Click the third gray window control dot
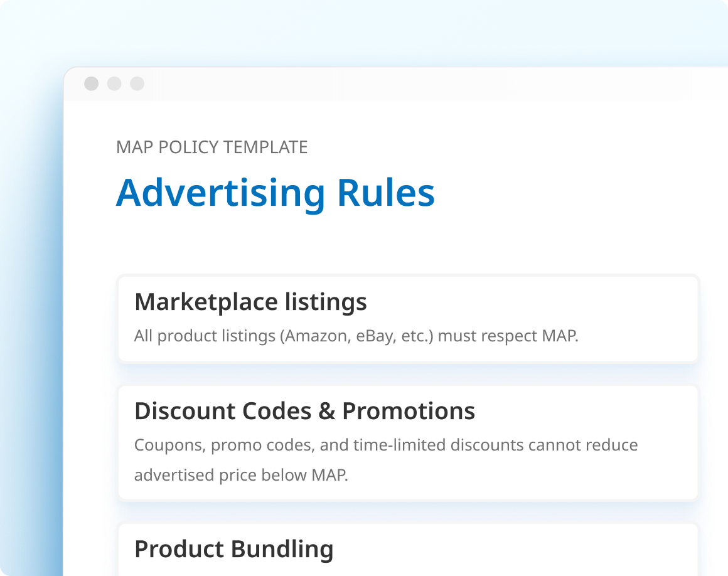The width and height of the screenshot is (728, 576). click(137, 83)
